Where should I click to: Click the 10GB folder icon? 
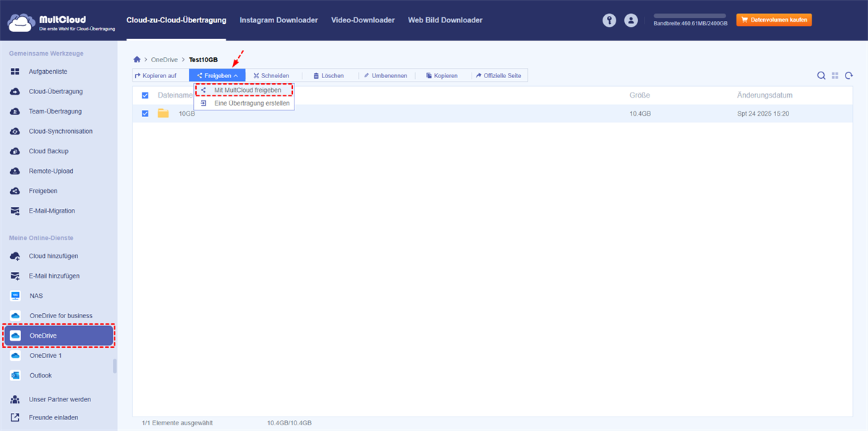163,114
